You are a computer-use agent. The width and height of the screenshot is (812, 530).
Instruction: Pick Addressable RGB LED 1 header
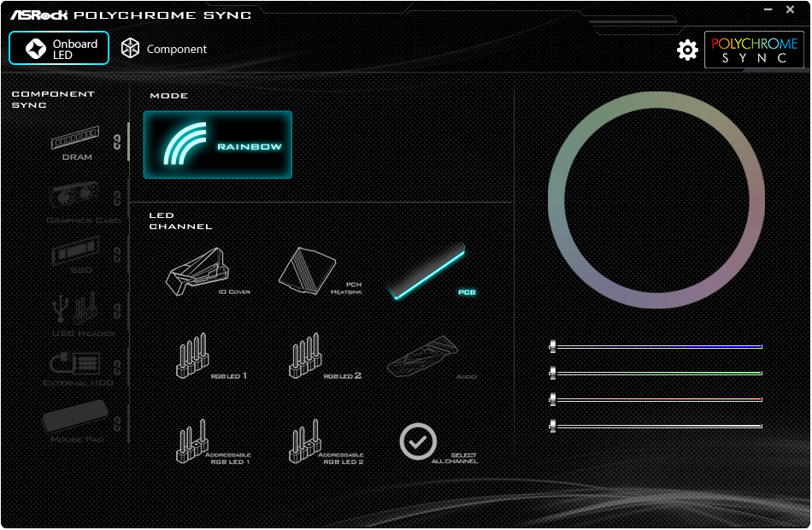[x=214, y=442]
